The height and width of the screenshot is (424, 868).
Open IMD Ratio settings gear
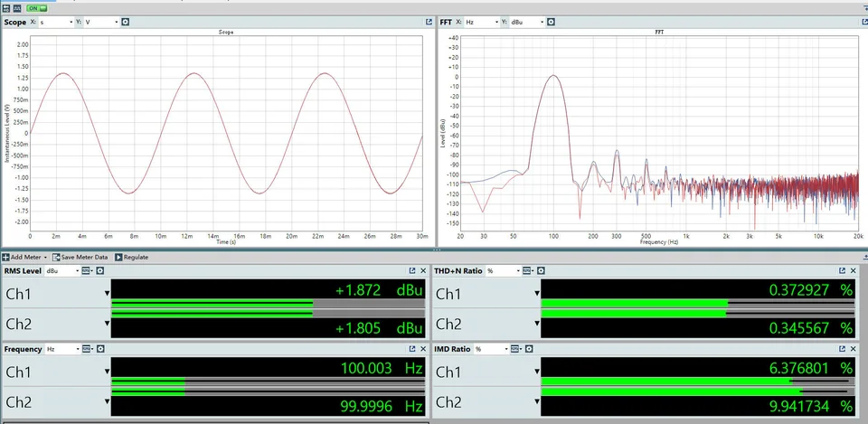click(x=529, y=349)
